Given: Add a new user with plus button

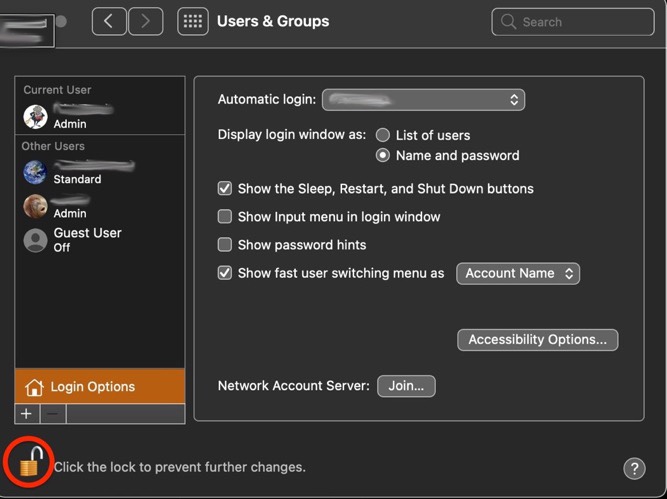Looking at the screenshot, I should (26, 413).
